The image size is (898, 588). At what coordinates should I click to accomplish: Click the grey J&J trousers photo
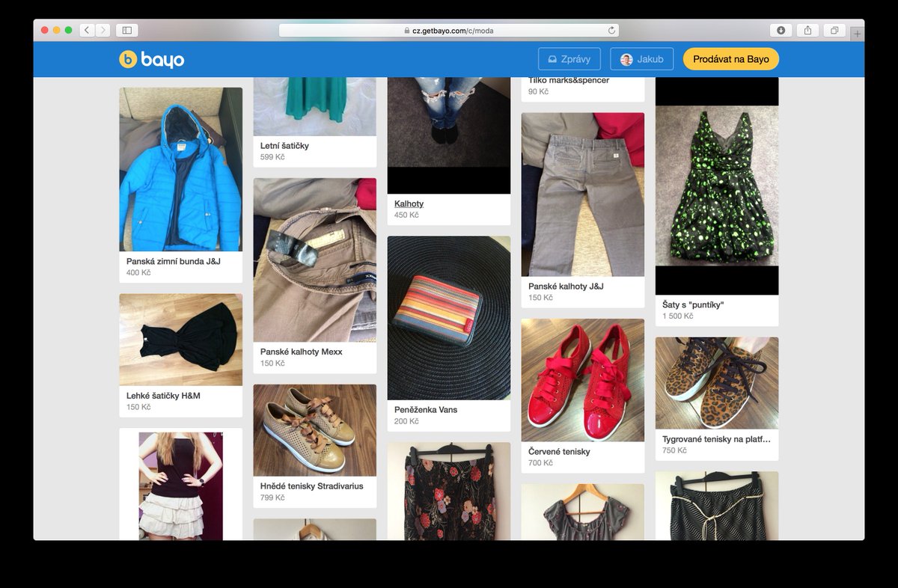(582, 195)
